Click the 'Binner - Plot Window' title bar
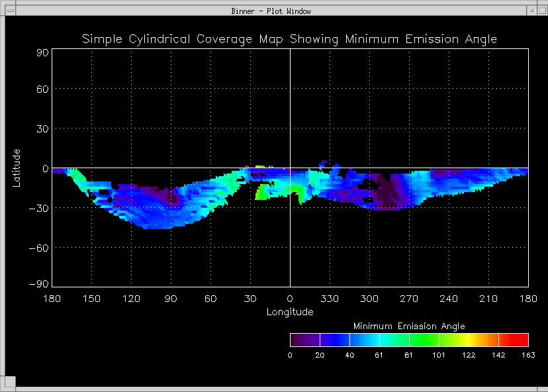 coord(271,11)
